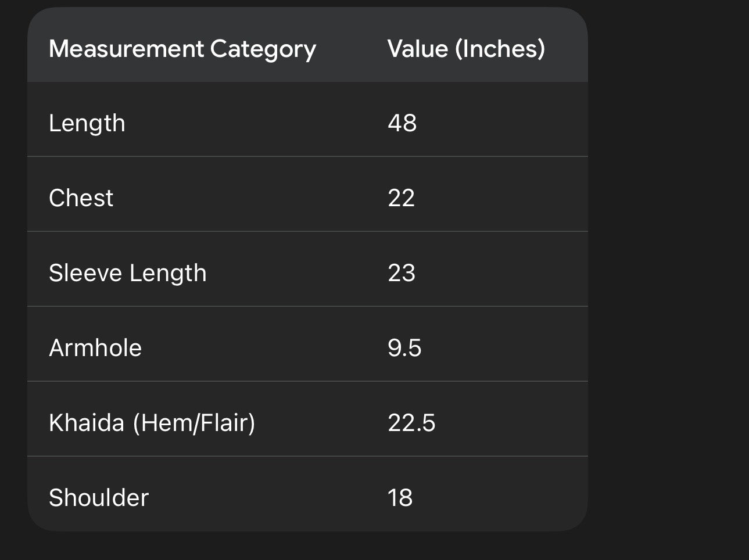
Task: Click the Sleeve Length value 23
Action: (x=402, y=273)
